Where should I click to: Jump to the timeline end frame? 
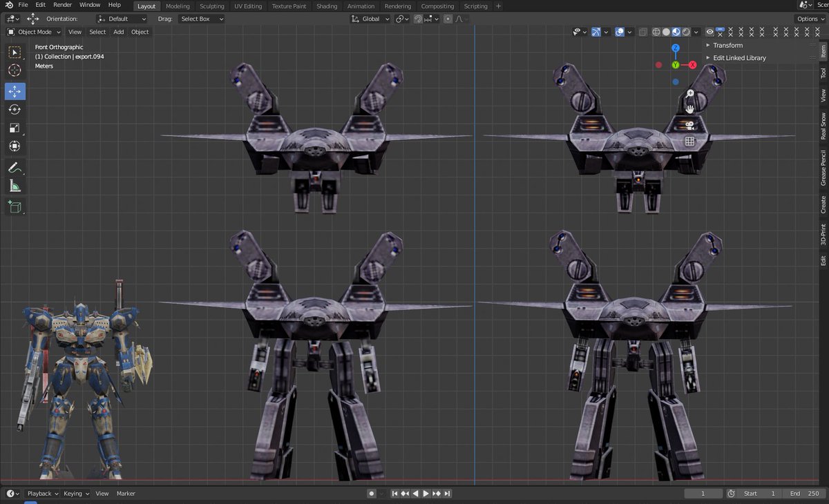click(447, 494)
